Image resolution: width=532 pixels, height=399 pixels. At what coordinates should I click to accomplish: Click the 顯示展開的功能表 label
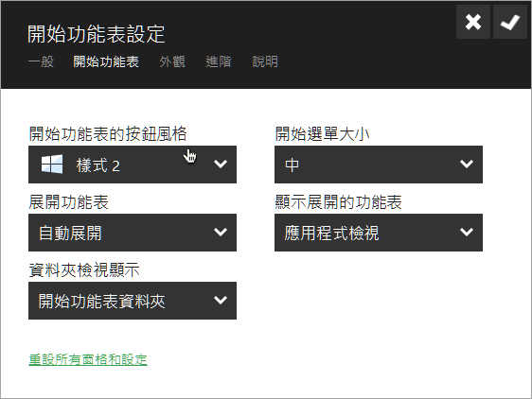[x=338, y=202]
